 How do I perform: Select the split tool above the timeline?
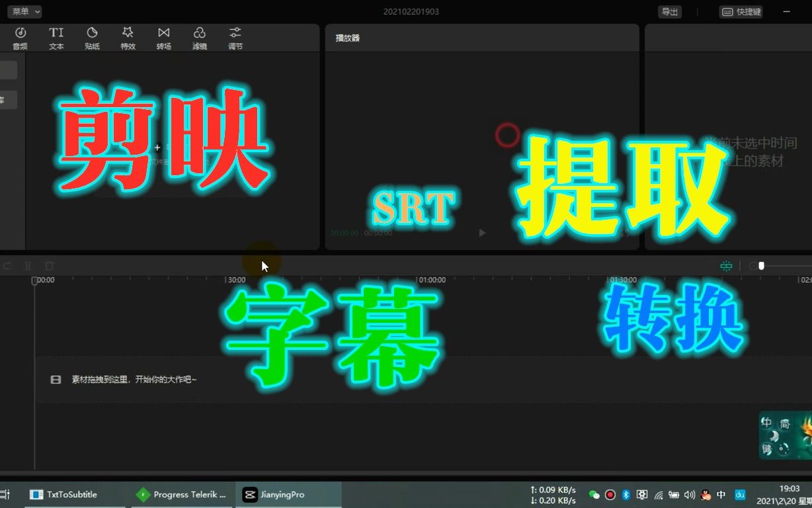[28, 265]
